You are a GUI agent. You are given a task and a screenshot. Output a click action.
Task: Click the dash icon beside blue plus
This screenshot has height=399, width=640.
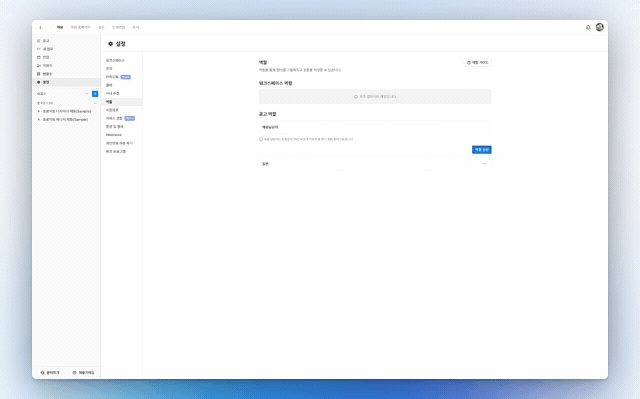[87, 94]
